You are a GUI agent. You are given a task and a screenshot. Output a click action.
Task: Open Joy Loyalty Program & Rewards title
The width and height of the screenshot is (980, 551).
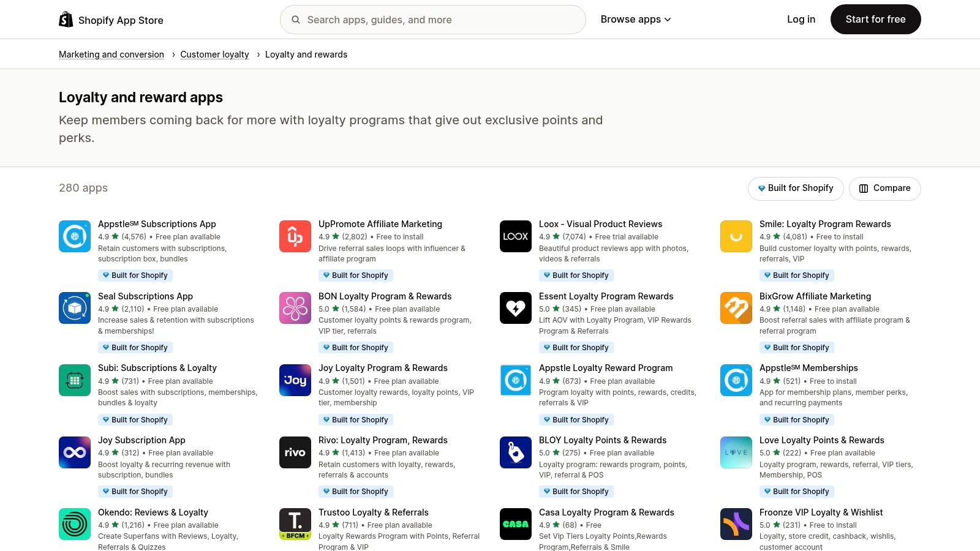click(383, 368)
